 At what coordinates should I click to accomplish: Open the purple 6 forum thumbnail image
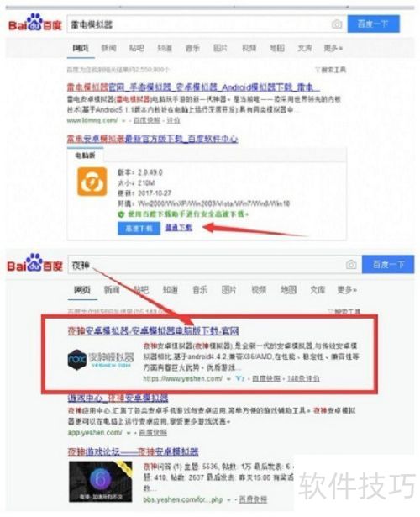[x=101, y=482]
